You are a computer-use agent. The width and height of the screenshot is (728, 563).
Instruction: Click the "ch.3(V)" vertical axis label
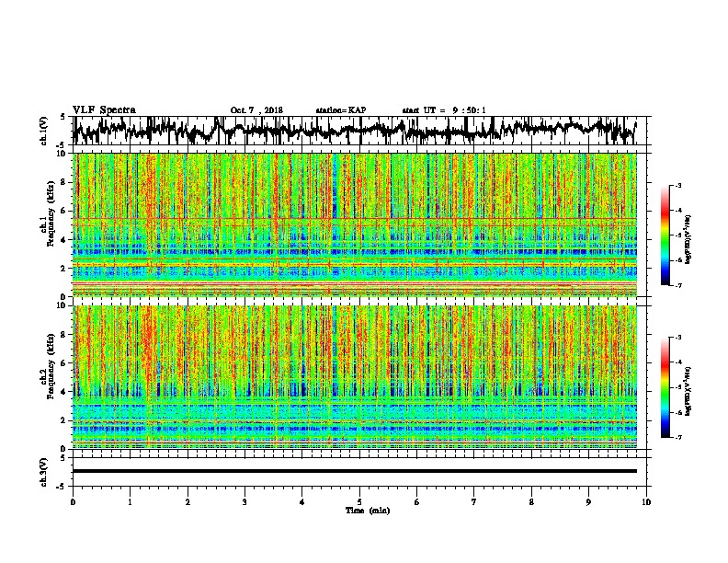[x=44, y=472]
